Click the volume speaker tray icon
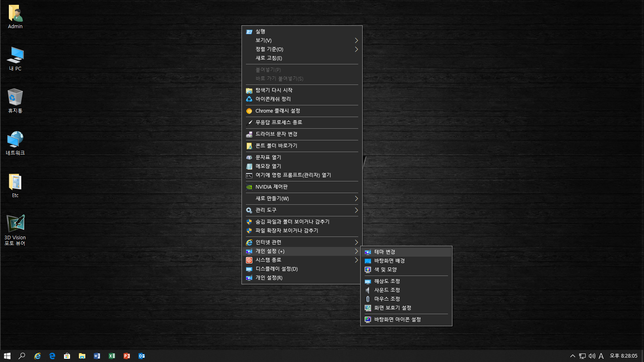 [x=592, y=356]
